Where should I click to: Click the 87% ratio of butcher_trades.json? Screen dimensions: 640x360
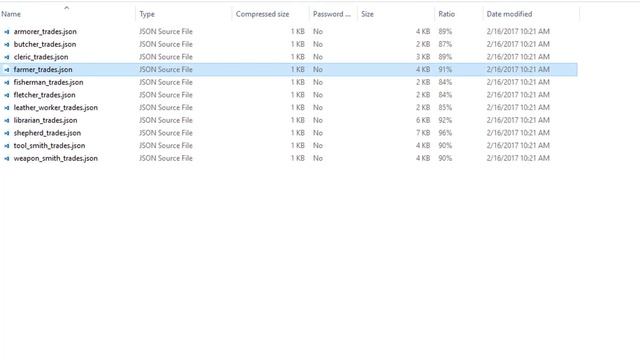pos(445,44)
